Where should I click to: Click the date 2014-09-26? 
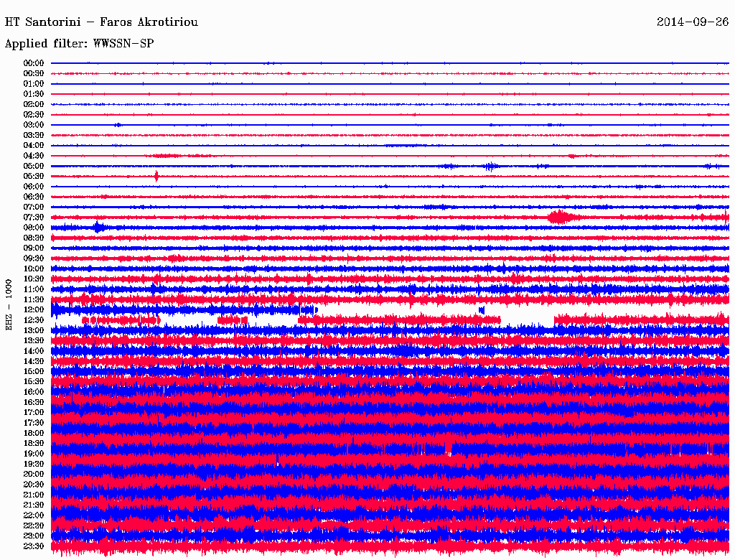point(693,22)
